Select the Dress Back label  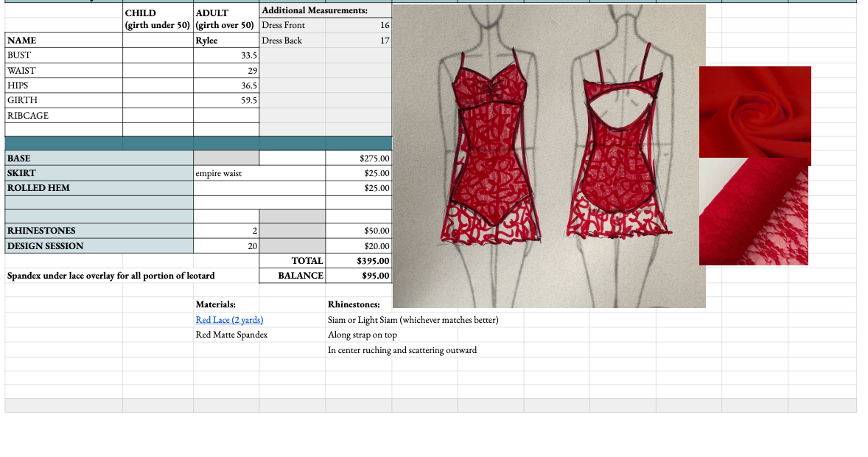coord(293,41)
